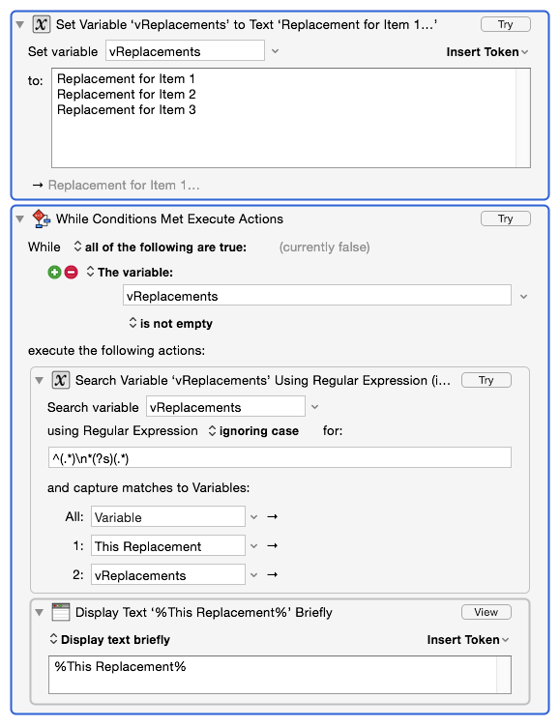Click the regular expression pattern field
Screen dimensions: 560x728
coord(280,458)
